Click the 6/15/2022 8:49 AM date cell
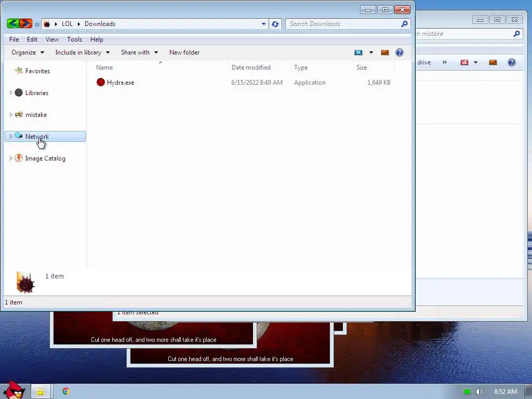 257,83
